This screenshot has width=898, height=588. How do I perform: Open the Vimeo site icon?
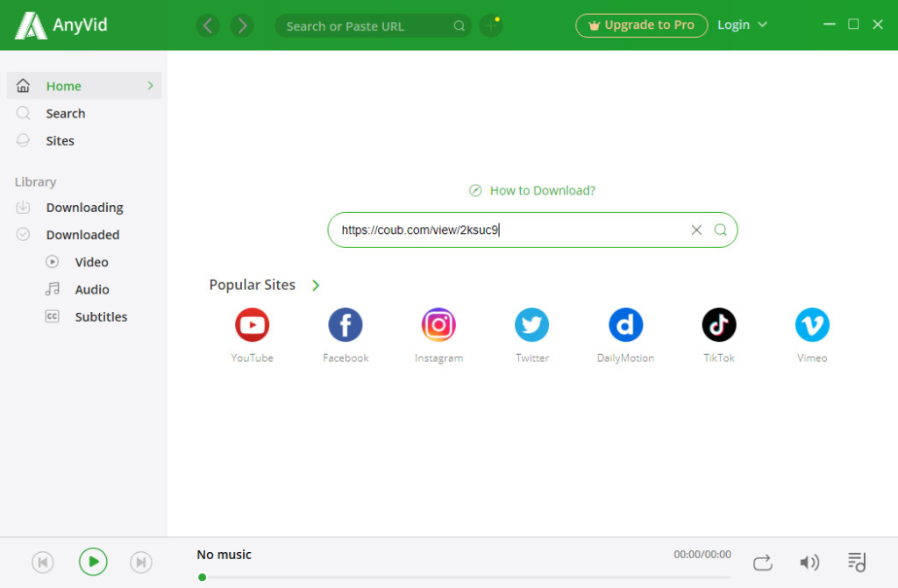pyautogui.click(x=812, y=324)
